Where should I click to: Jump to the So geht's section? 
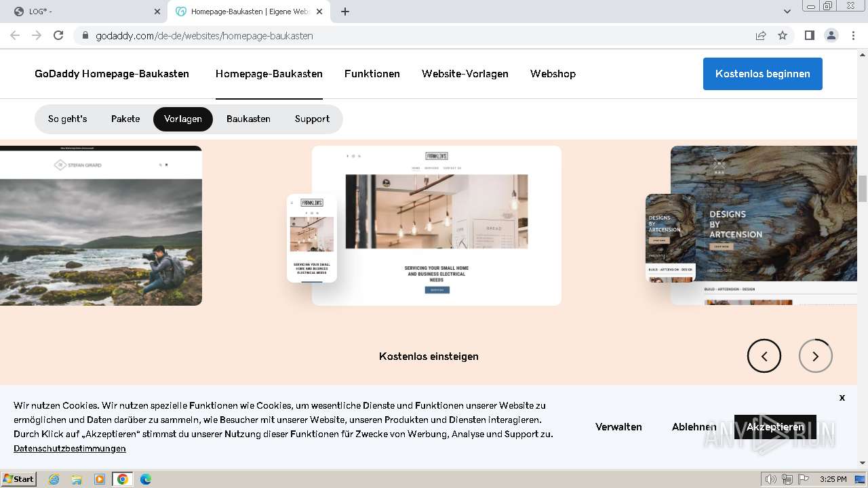click(68, 119)
